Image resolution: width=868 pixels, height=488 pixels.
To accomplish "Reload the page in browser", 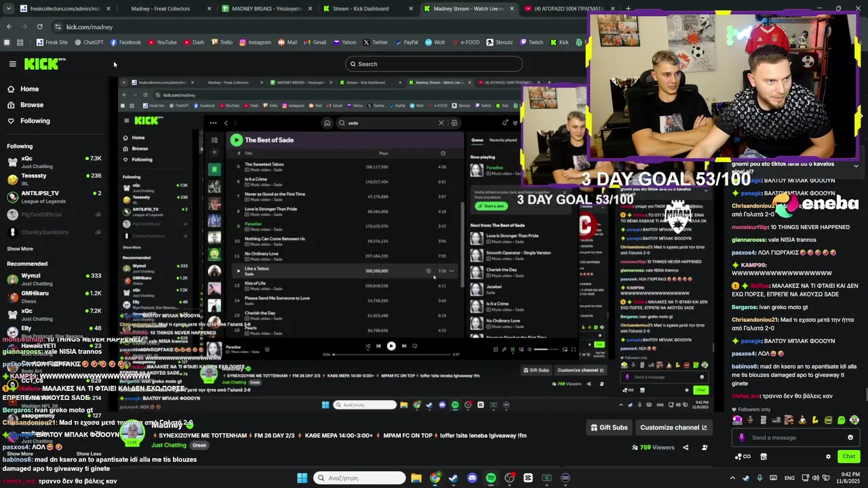I will pos(39,26).
